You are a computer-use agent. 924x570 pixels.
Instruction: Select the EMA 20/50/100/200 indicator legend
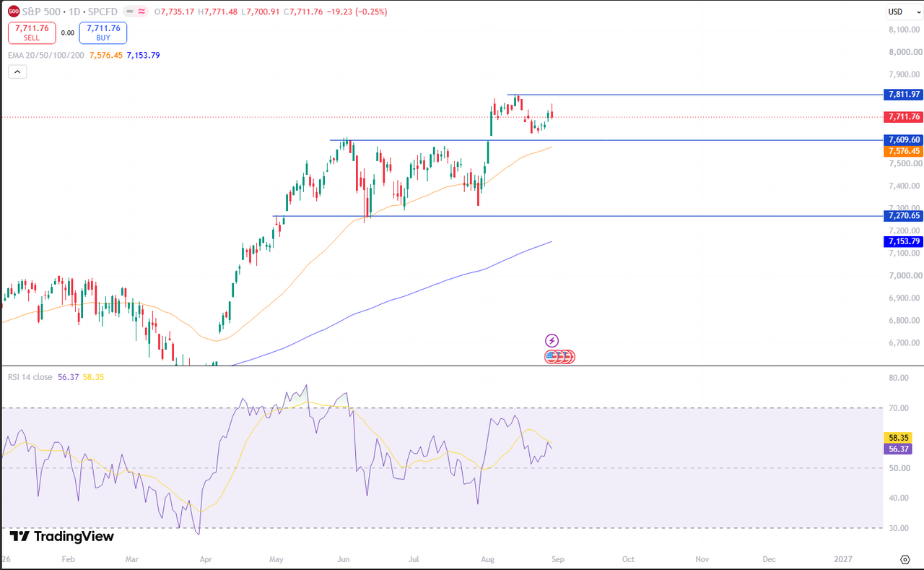[x=47, y=55]
